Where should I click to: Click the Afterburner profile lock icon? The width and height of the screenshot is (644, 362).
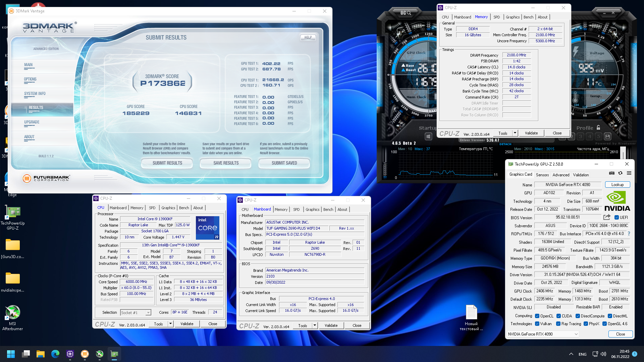[x=598, y=128]
